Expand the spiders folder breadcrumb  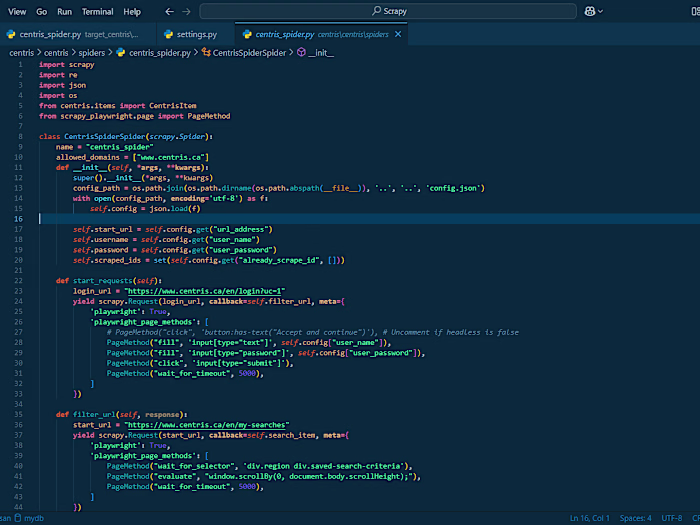tap(91, 52)
